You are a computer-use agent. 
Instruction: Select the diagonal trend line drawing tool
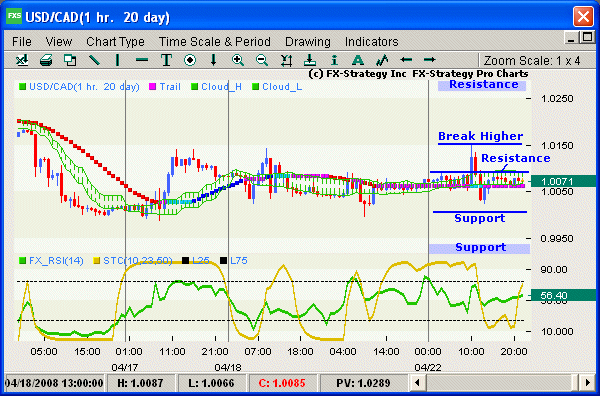pos(94,60)
